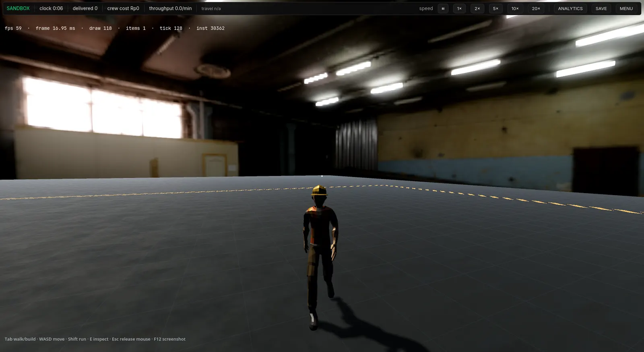Open the MENU

626,8
